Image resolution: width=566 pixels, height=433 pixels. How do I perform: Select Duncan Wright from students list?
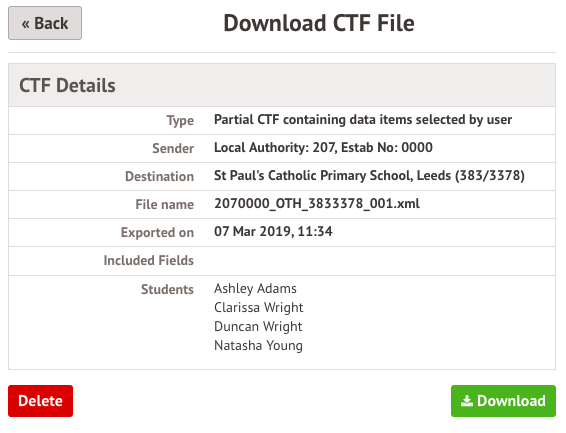click(258, 327)
